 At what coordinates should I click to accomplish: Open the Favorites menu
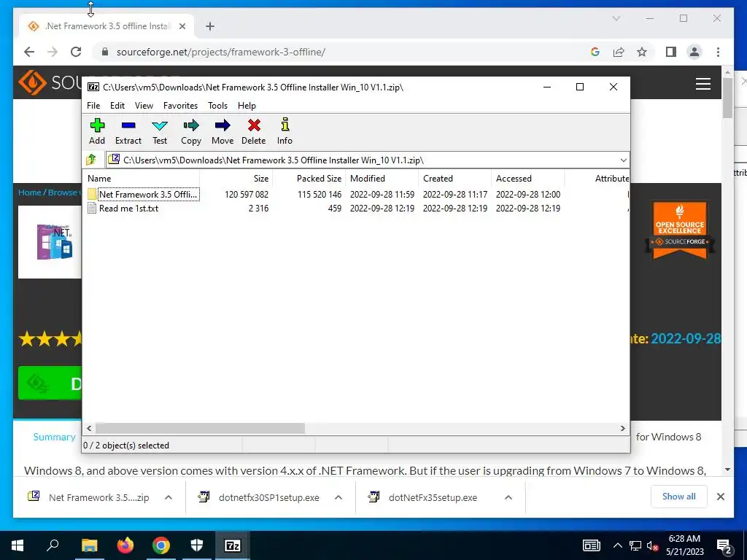tap(181, 106)
